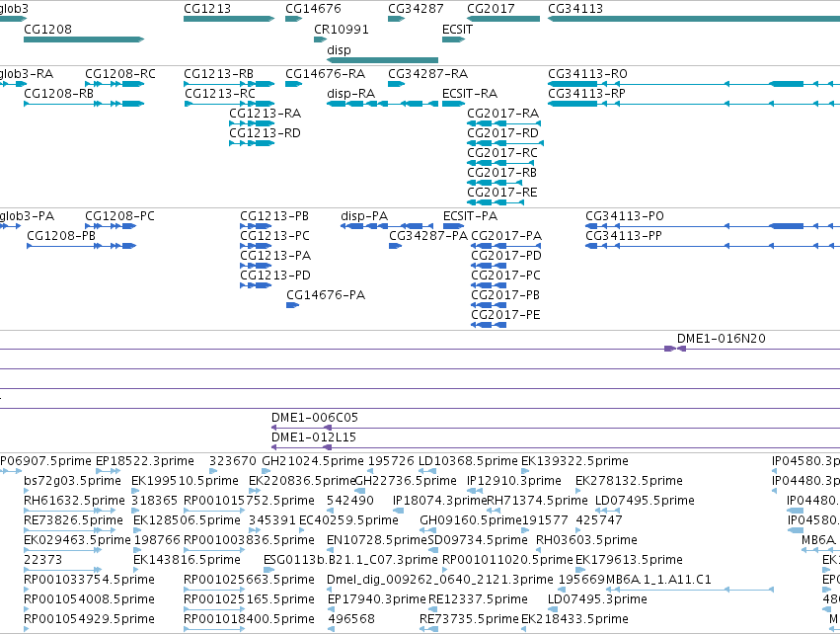Open the CG2017-PA protein label

[506, 236]
